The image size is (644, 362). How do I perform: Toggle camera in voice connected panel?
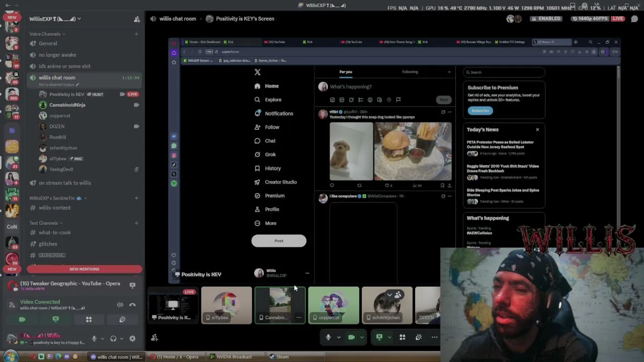[x=22, y=319]
